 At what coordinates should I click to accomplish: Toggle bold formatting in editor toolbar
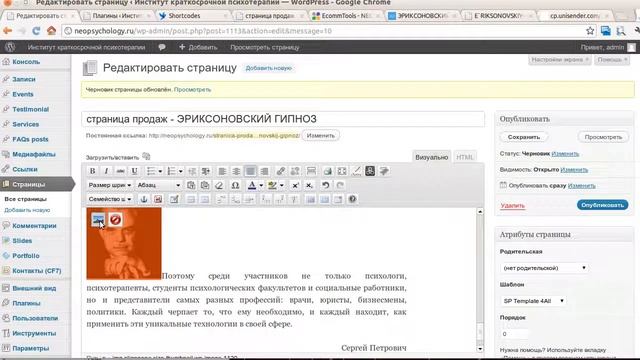[92, 171]
